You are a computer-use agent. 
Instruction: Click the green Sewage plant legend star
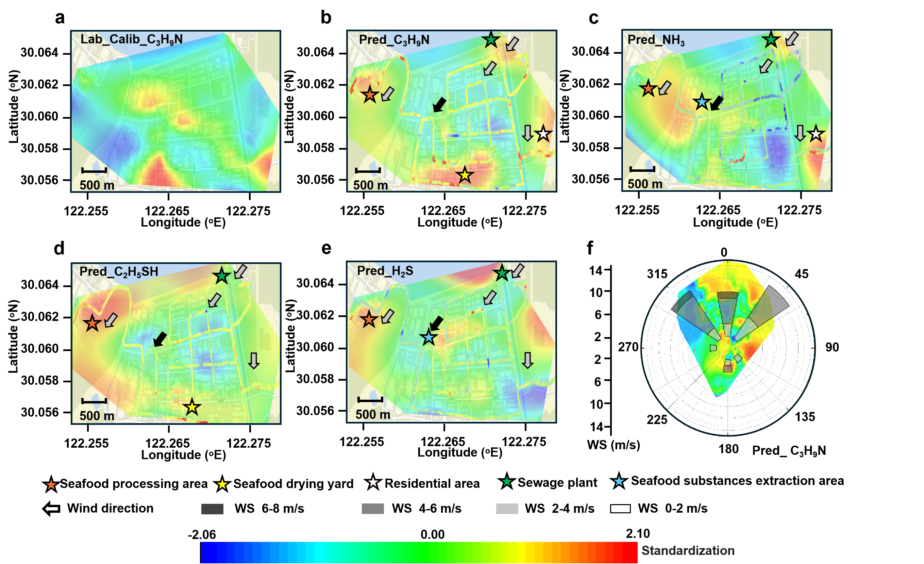pos(507,481)
